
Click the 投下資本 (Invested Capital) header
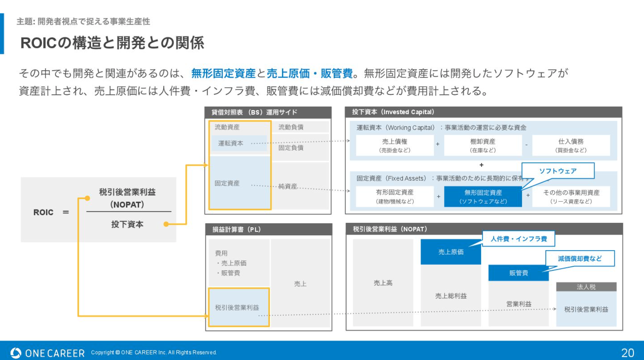tap(484, 112)
